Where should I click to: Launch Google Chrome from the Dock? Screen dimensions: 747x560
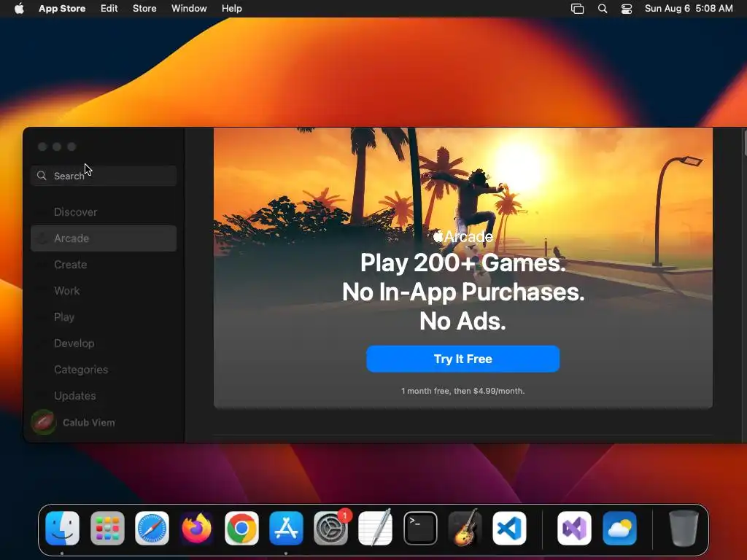241,528
